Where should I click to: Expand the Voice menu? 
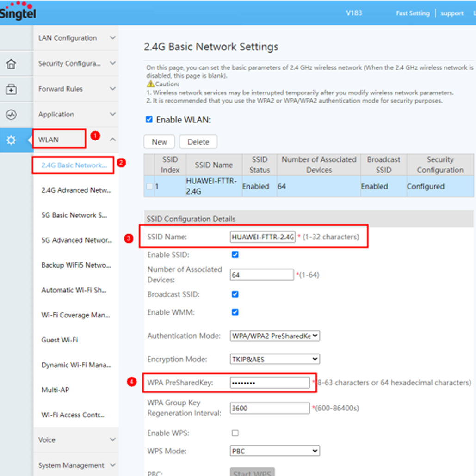(76, 439)
